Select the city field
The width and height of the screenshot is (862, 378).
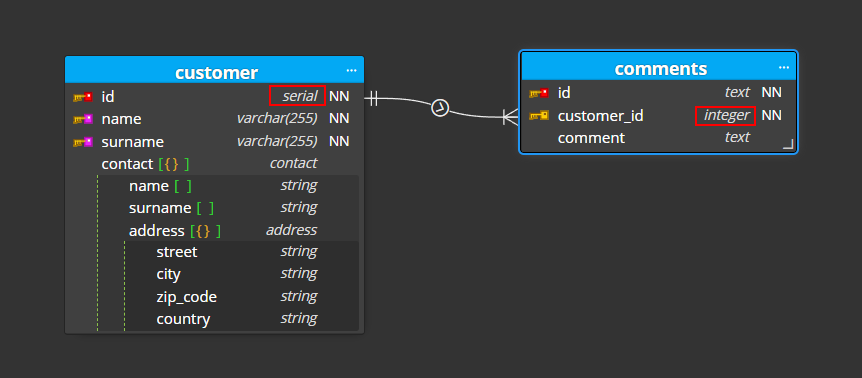pos(242,274)
